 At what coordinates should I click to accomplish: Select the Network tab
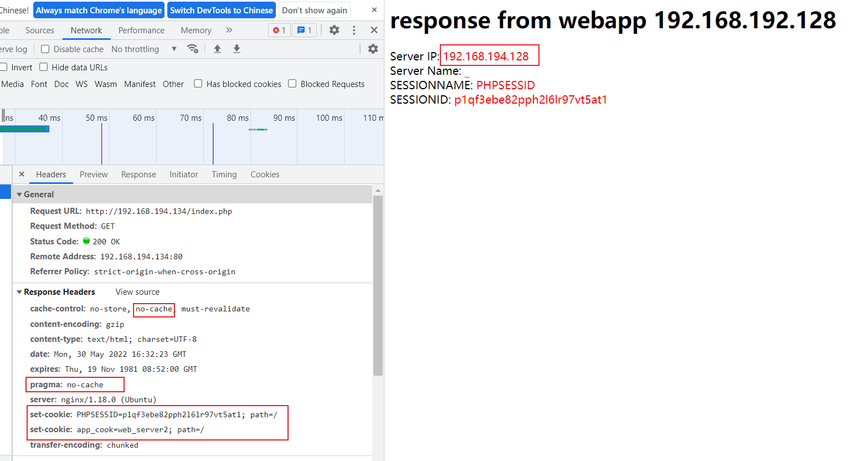tap(86, 30)
